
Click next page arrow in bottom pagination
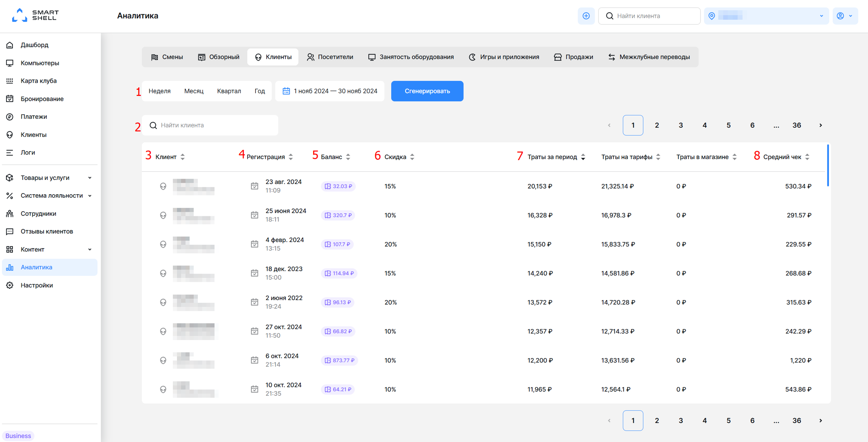coord(821,420)
